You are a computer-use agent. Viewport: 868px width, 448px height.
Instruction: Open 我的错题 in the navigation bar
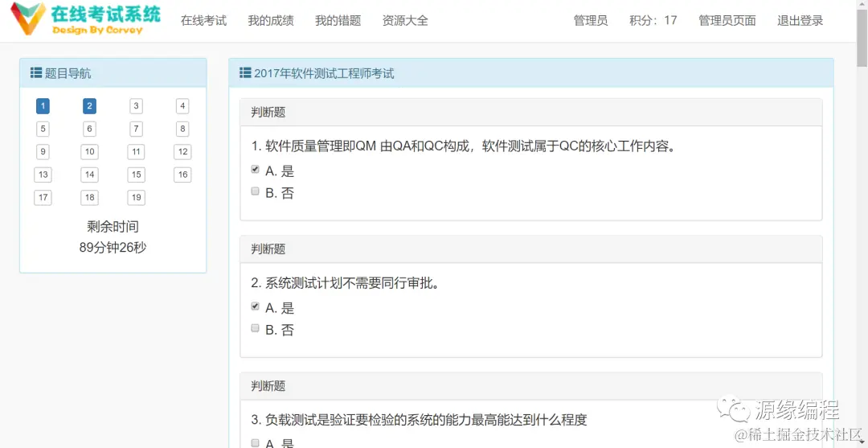pyautogui.click(x=338, y=21)
